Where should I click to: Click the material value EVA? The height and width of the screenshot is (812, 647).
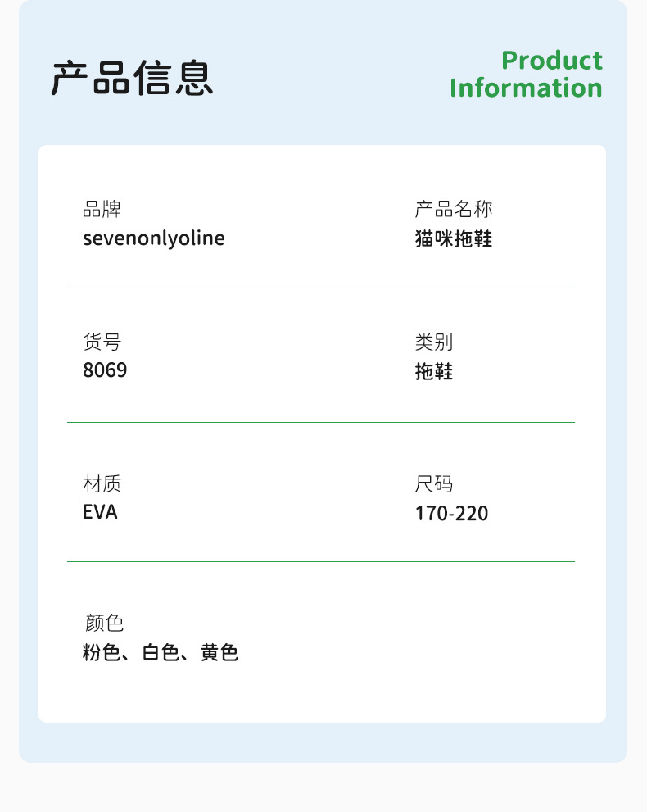click(100, 513)
